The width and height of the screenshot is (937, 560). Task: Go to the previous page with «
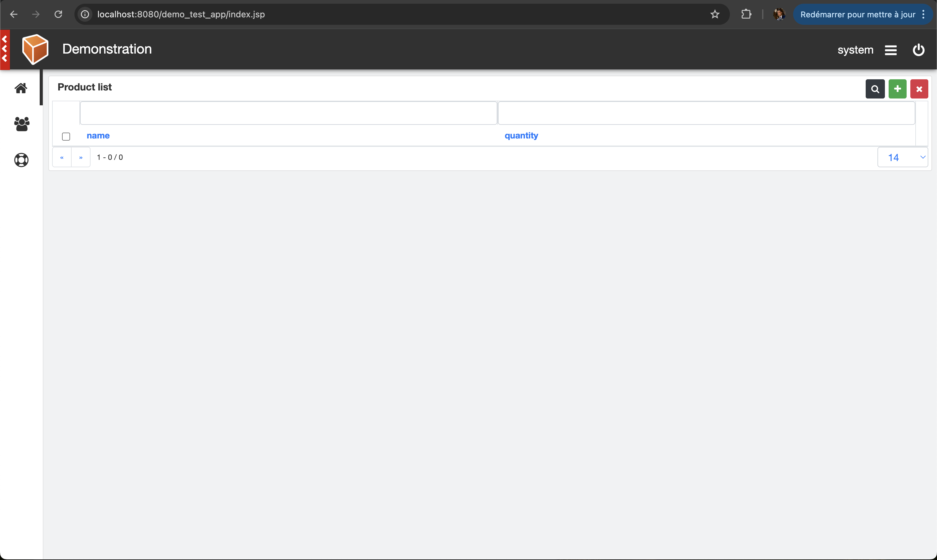[62, 157]
